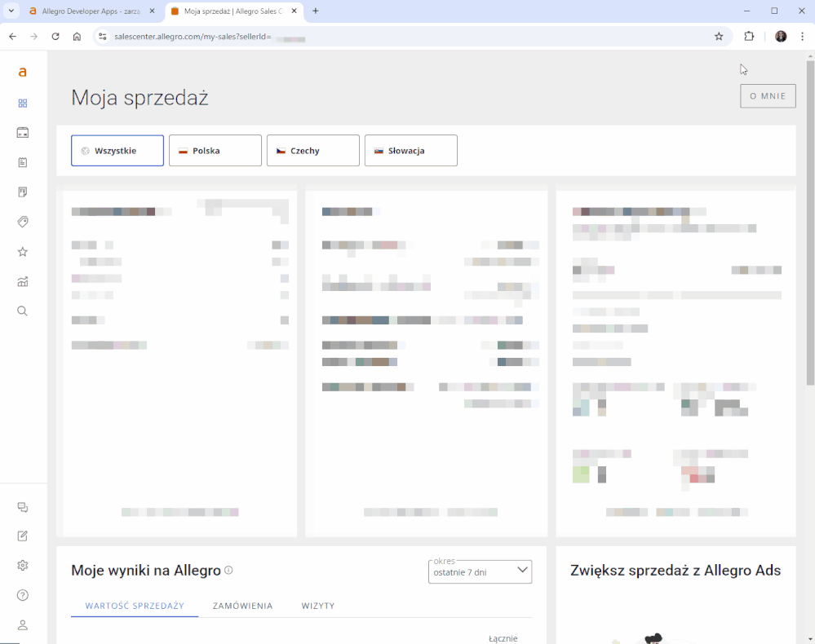
Task: Bookmark this page with the star icon
Action: [x=719, y=37]
